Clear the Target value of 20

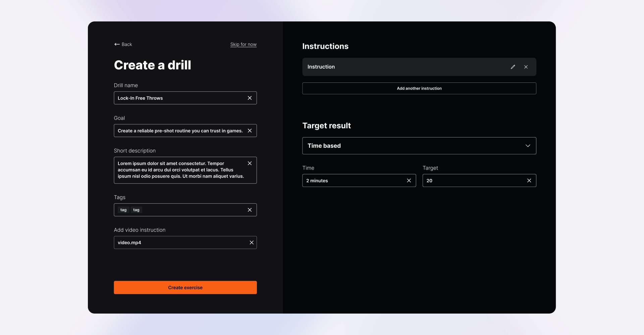(x=529, y=180)
